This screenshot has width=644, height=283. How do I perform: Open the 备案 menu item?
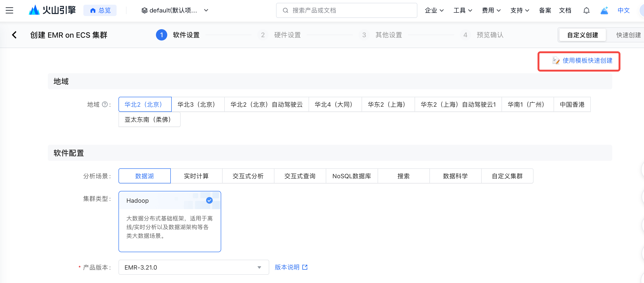[545, 10]
